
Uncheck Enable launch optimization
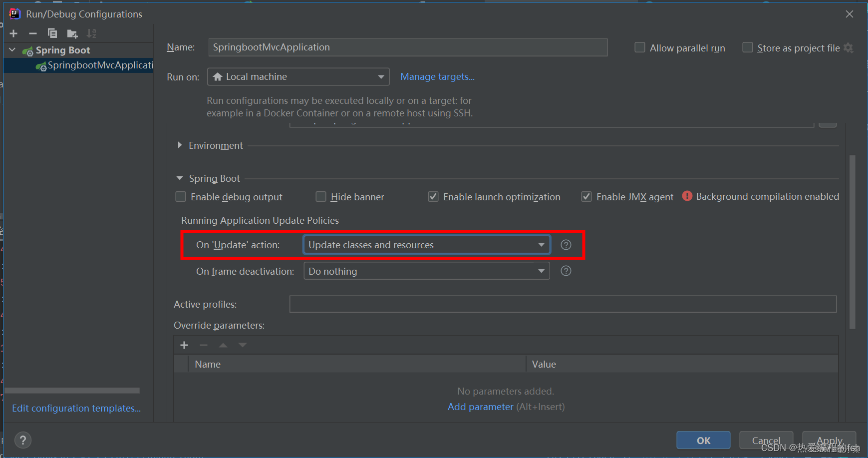click(x=433, y=197)
